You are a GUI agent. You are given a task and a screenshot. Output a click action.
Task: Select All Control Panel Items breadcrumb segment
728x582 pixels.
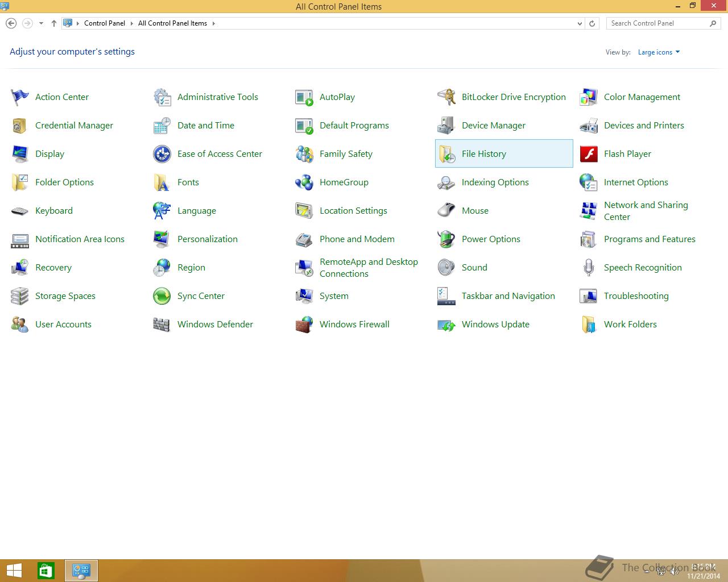coord(172,23)
